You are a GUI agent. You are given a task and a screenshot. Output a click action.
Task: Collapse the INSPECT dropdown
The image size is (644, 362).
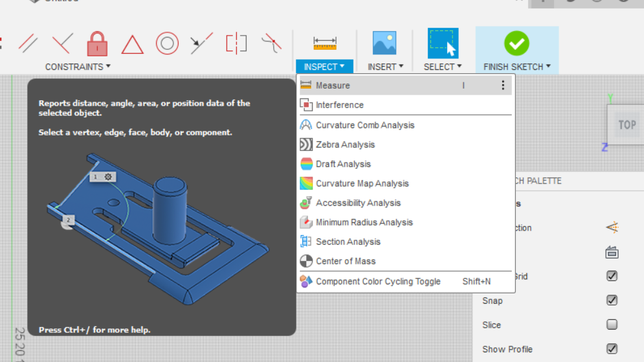pos(324,67)
